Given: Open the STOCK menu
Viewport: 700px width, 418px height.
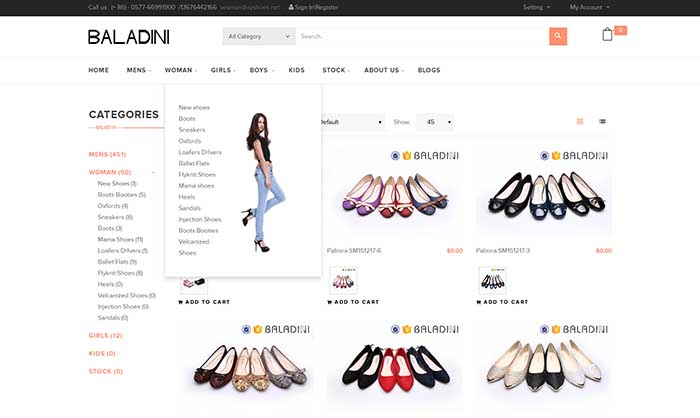Looking at the screenshot, I should click(x=336, y=70).
